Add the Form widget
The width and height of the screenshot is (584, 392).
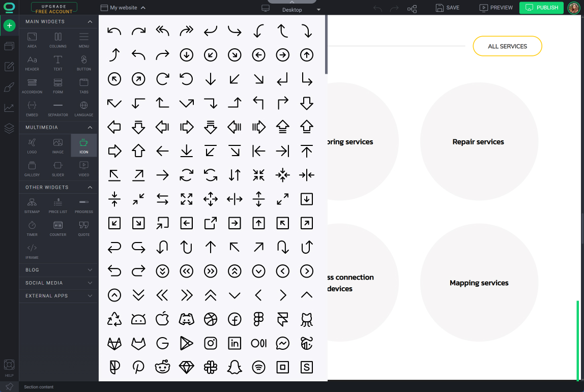[x=58, y=86]
